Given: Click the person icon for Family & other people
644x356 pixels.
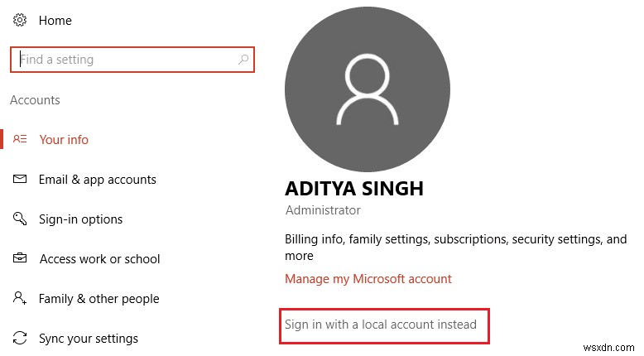Looking at the screenshot, I should [x=21, y=298].
